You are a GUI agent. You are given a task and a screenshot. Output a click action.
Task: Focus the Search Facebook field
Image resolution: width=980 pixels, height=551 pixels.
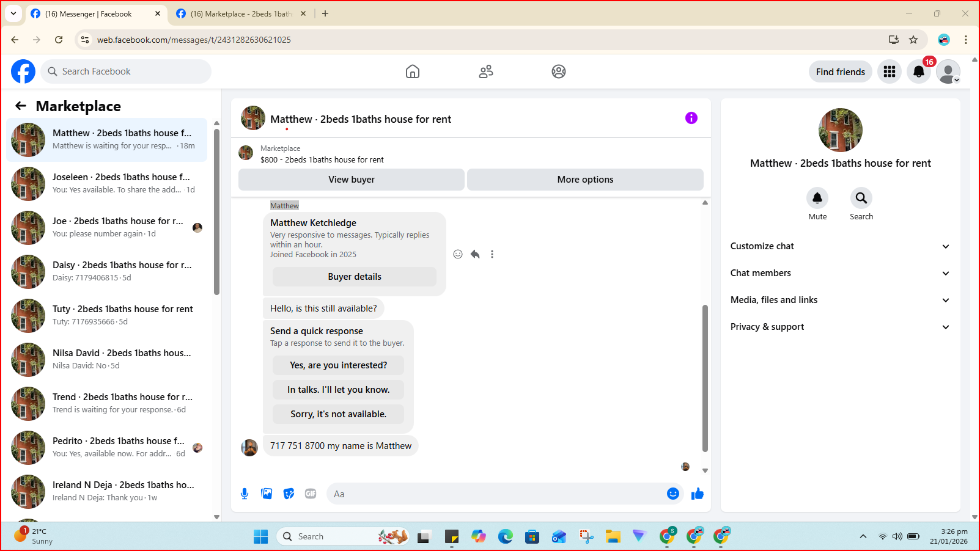pyautogui.click(x=127, y=71)
